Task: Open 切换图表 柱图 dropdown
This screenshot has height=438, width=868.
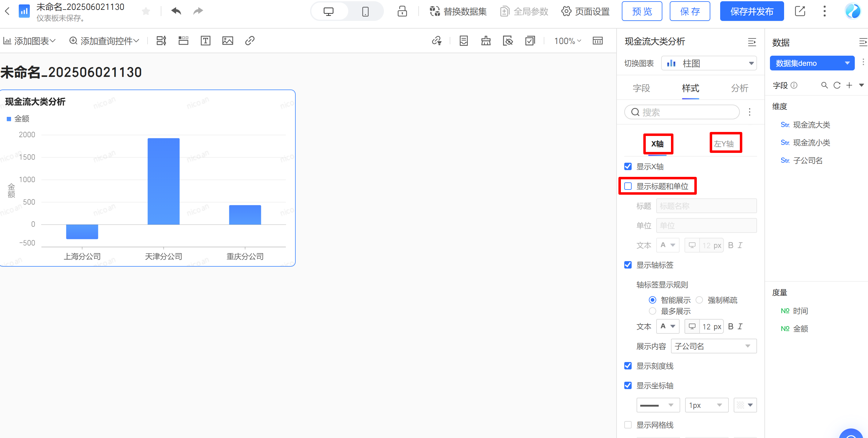Action: tap(708, 63)
